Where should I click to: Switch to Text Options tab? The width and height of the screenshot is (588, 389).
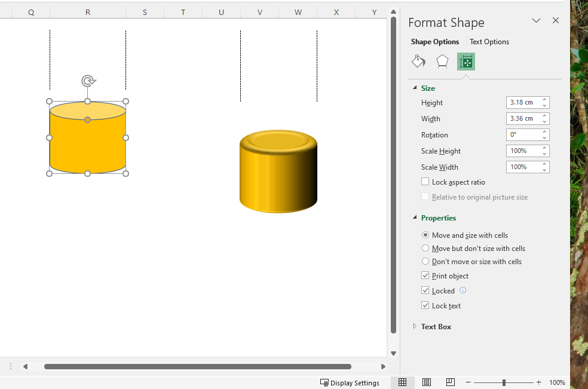pos(489,42)
